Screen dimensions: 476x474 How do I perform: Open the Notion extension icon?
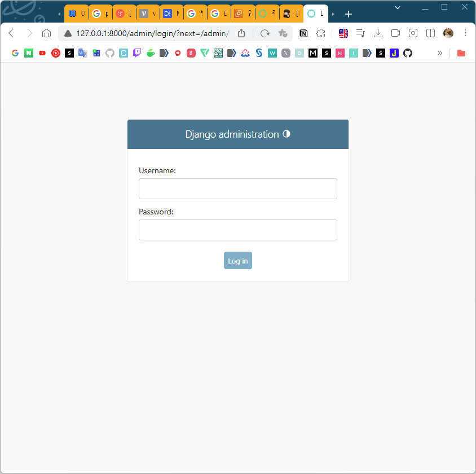click(303, 33)
